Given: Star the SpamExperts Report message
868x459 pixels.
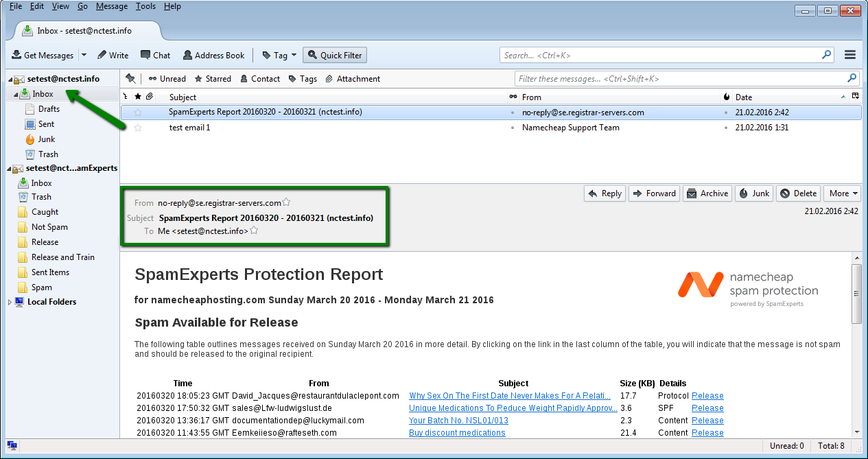Looking at the screenshot, I should coord(138,113).
